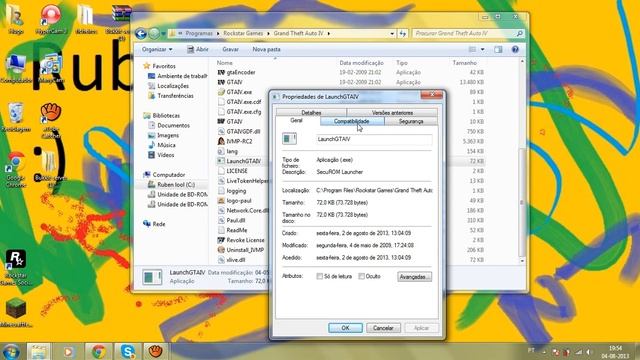Open the recent locations dropdown arrow

click(x=163, y=33)
